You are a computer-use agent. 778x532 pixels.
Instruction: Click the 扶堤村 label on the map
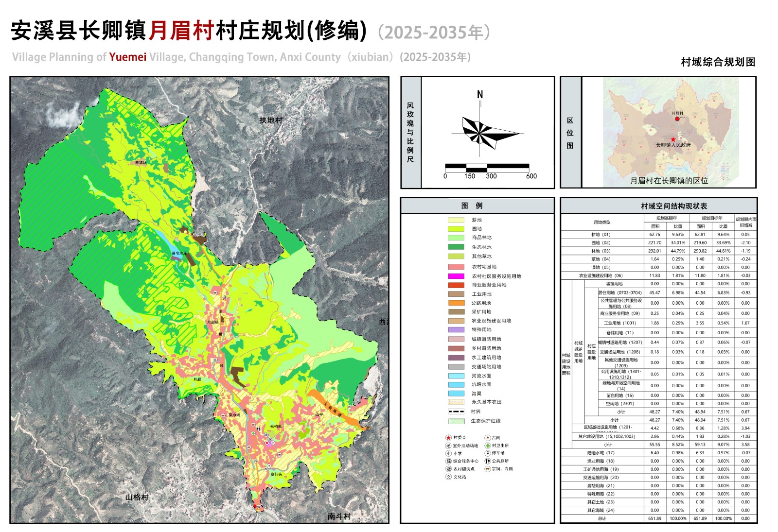[271, 120]
